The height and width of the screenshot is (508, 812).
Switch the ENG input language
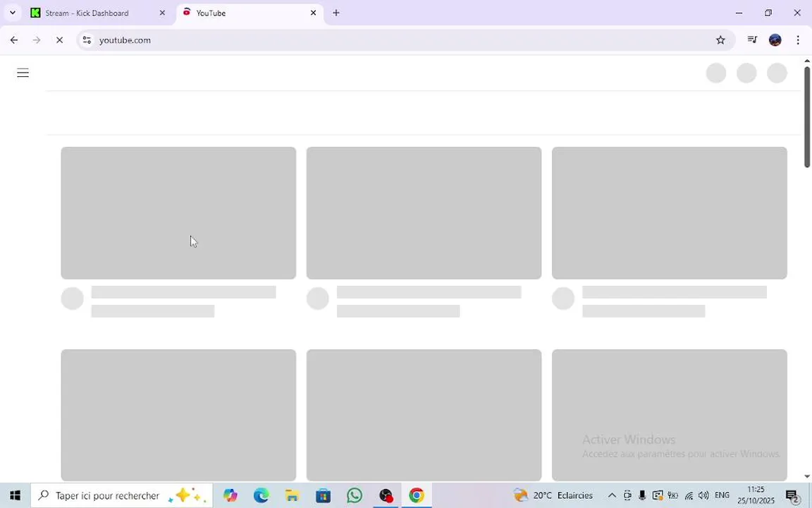722,495
